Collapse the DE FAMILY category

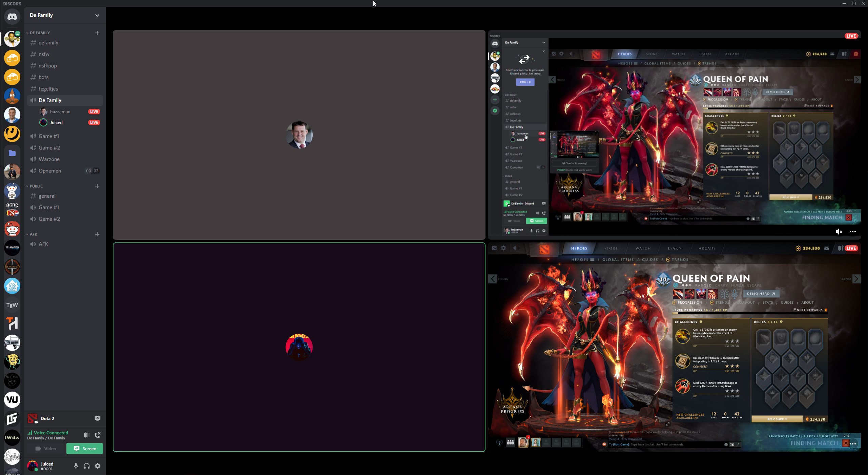pos(39,33)
